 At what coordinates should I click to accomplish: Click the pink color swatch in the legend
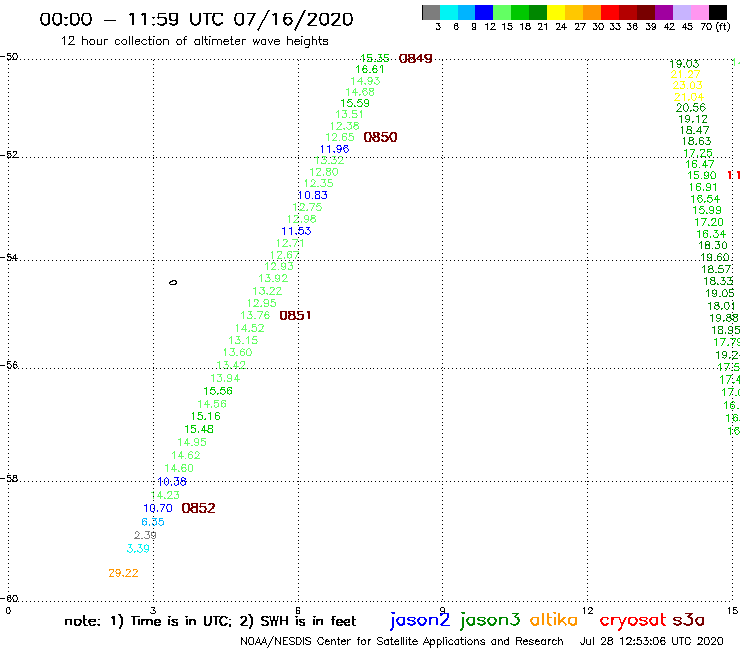coord(700,12)
